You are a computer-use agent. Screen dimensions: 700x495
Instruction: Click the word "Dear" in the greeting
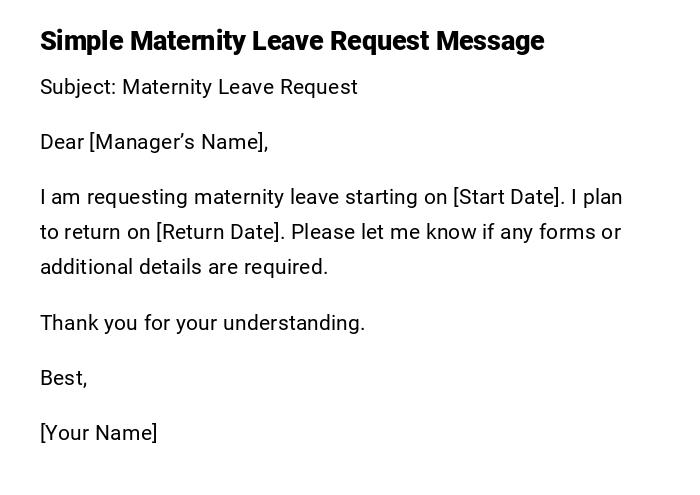click(x=62, y=142)
